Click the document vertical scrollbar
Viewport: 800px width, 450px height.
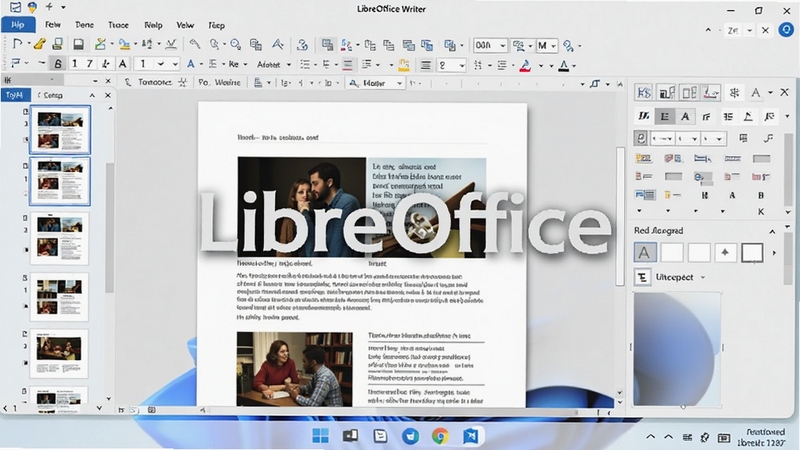tap(620, 216)
